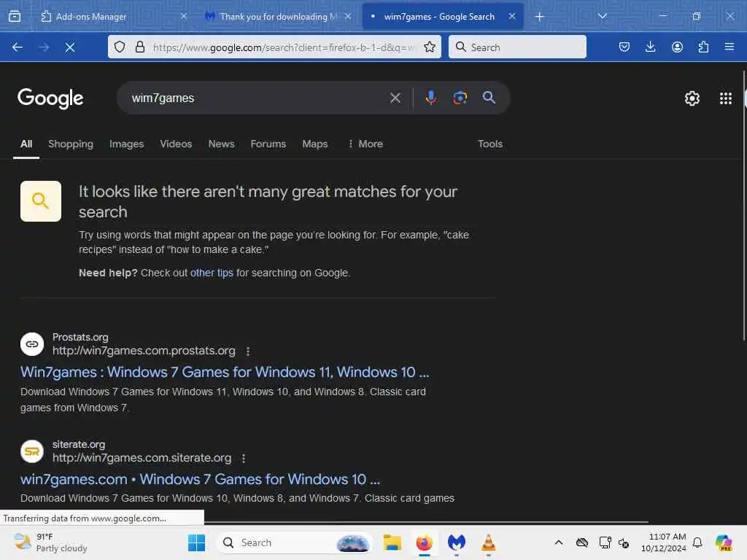Click the page vertical scrollbar
Screen dimensions: 747x560
click(x=743, y=205)
